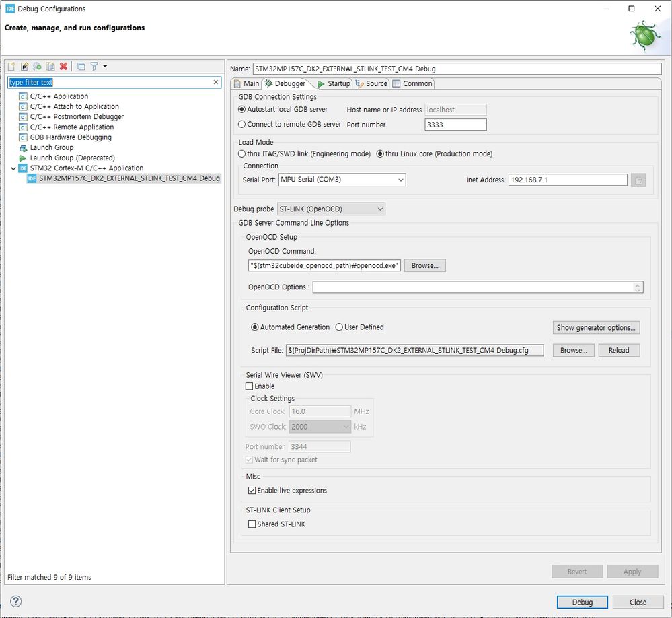Select C/C++ Remote Application item
Image resolution: width=672 pixels, height=618 pixels.
[x=71, y=127]
